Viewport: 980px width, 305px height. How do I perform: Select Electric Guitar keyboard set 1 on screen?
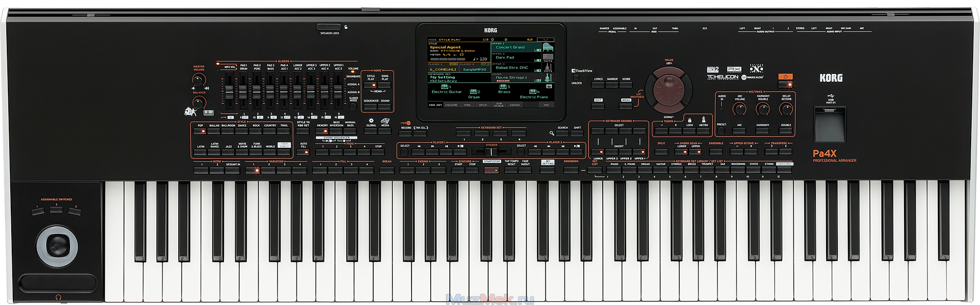tap(446, 89)
